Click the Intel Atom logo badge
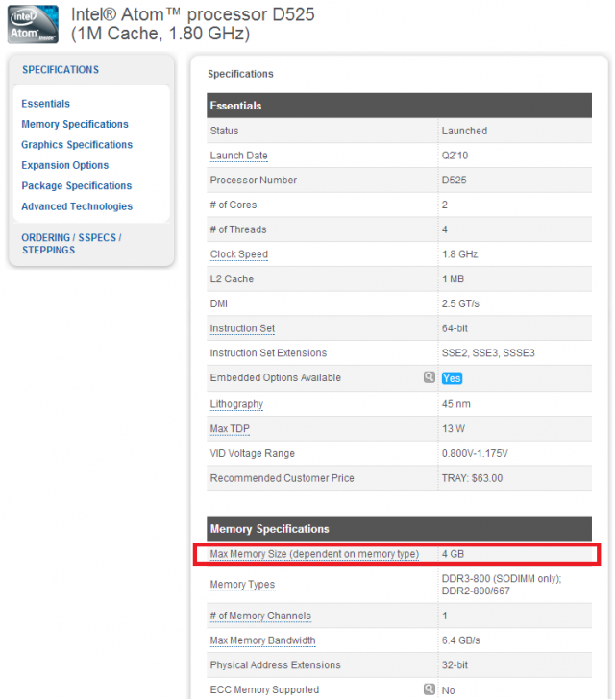 (x=33, y=25)
